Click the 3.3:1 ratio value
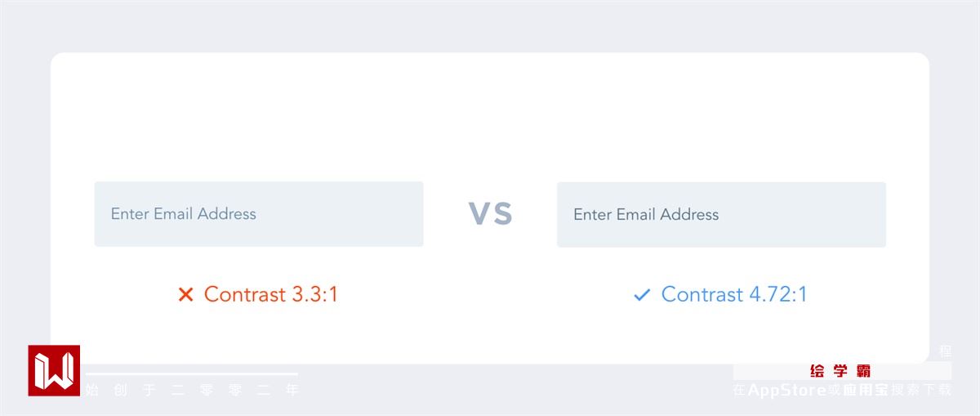The image size is (980, 416). pos(315,294)
